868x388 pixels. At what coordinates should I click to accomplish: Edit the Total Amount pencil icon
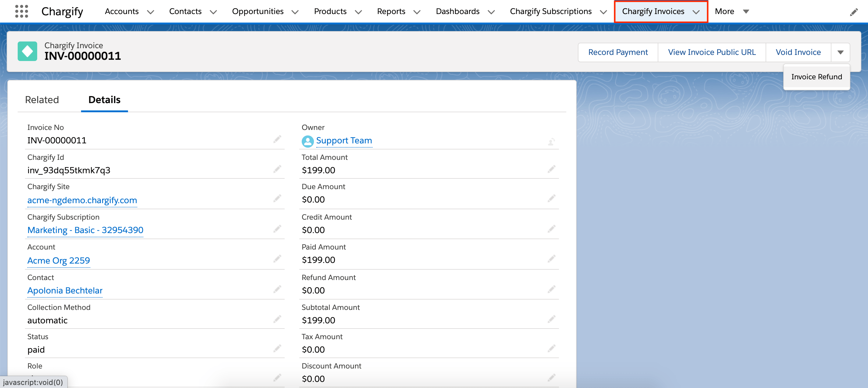point(551,169)
